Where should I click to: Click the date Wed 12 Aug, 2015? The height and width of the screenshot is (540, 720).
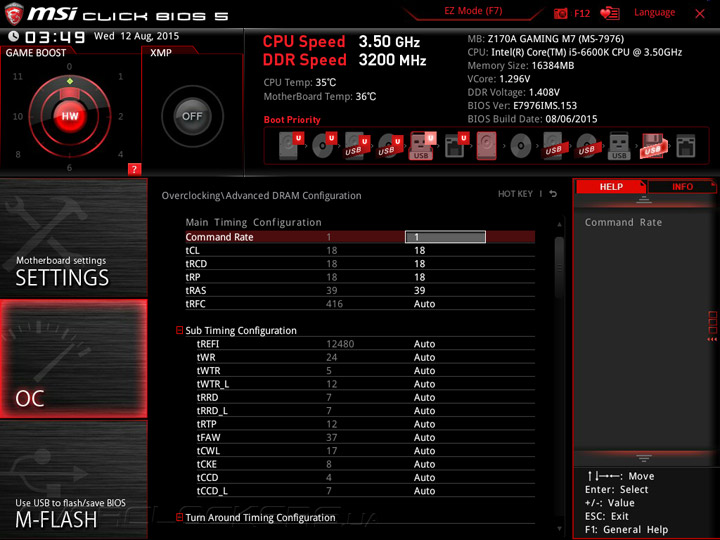pyautogui.click(x=136, y=36)
